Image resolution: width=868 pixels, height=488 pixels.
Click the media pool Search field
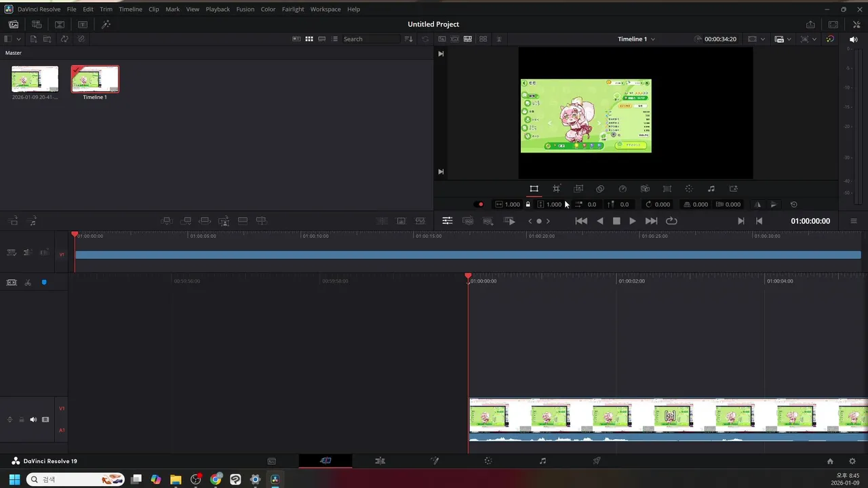[370, 39]
